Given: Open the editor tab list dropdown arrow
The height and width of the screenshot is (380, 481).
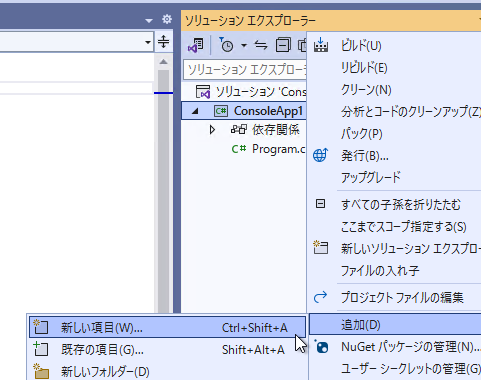Looking at the screenshot, I should pos(149,21).
